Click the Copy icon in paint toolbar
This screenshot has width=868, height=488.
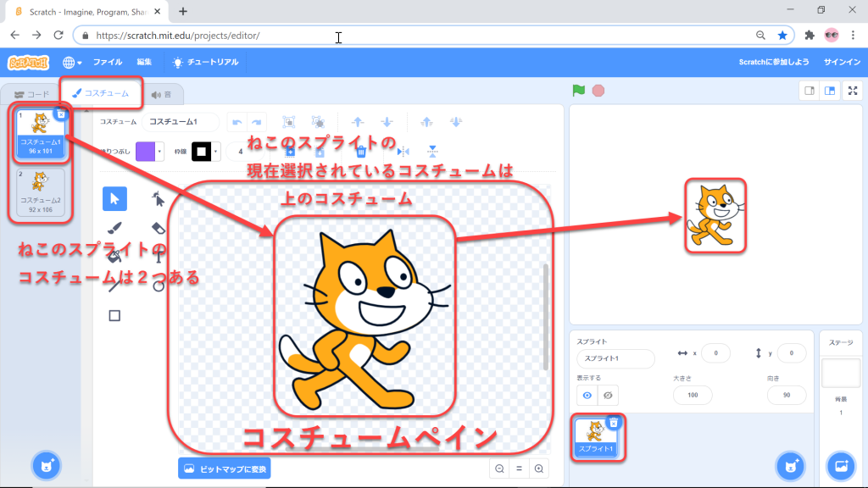pos(290,151)
